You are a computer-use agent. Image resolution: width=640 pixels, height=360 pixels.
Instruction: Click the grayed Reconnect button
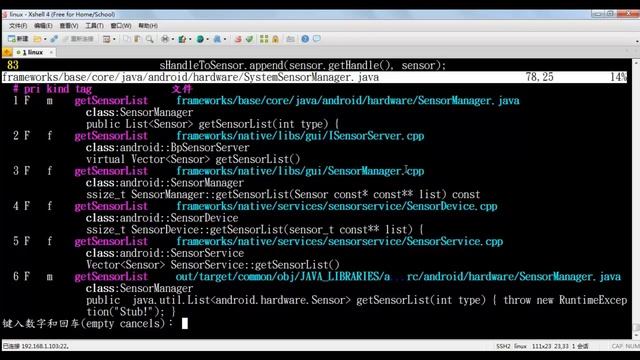pyautogui.click(x=79, y=39)
